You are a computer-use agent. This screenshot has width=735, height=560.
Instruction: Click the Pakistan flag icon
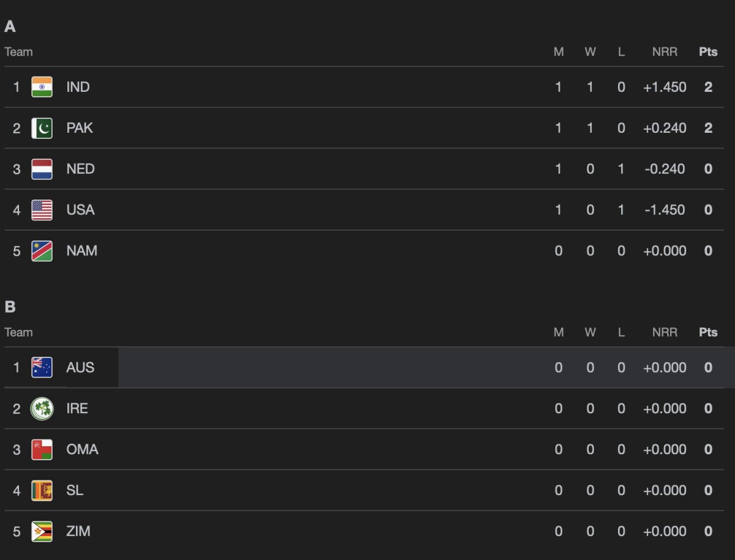(42, 128)
